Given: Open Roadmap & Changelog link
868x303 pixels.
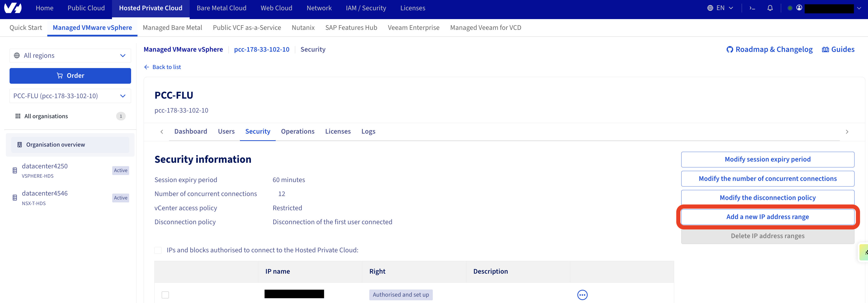Looking at the screenshot, I should [x=774, y=49].
